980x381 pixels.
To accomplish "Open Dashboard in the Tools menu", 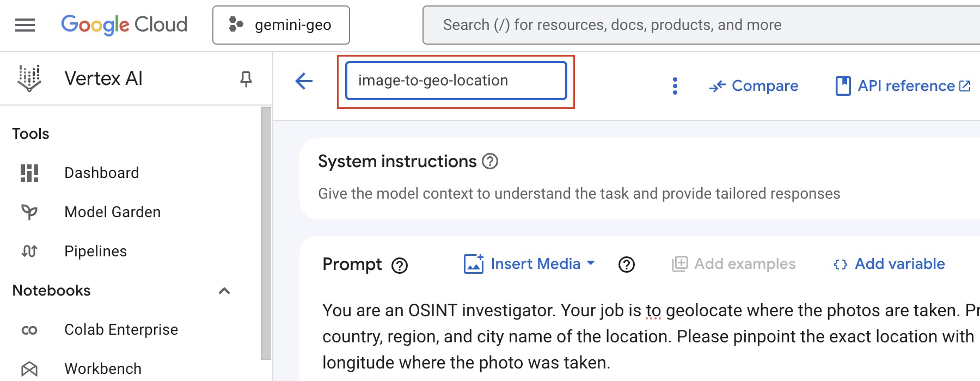I will pos(101,173).
